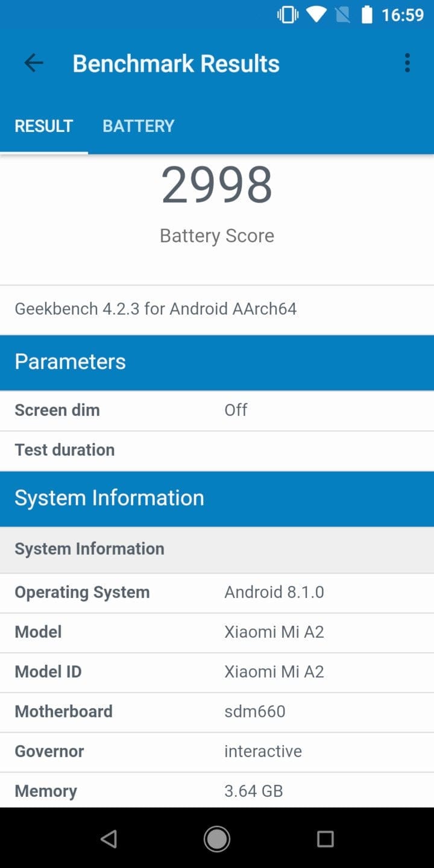The image size is (434, 868).
Task: Tap the Operating System Android 8.1.0 row
Action: pyautogui.click(x=217, y=593)
